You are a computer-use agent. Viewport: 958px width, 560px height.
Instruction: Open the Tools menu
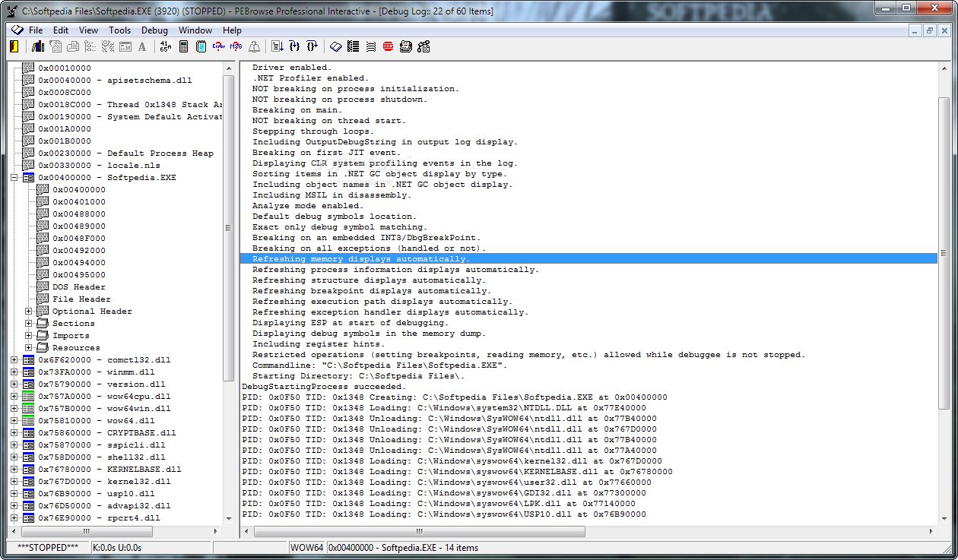click(x=119, y=30)
